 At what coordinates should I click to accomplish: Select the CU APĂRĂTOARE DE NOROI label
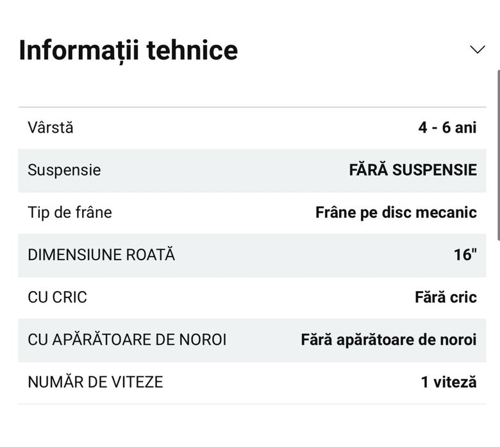pyautogui.click(x=127, y=339)
